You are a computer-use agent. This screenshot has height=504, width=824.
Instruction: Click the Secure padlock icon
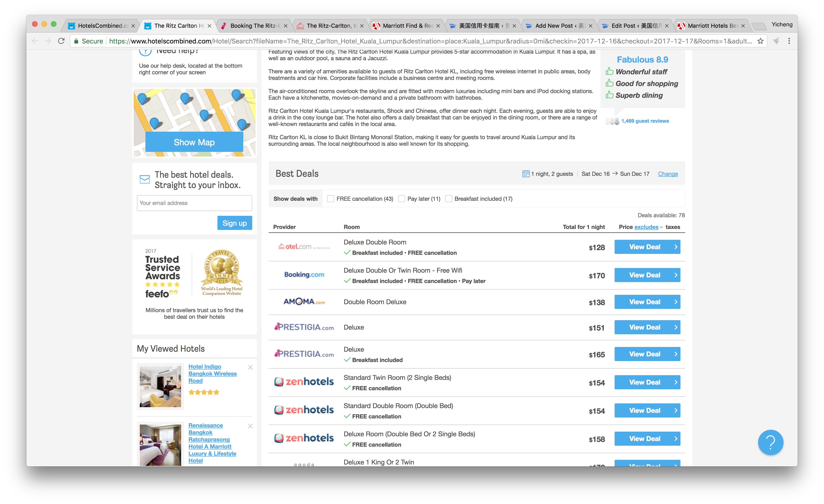76,41
